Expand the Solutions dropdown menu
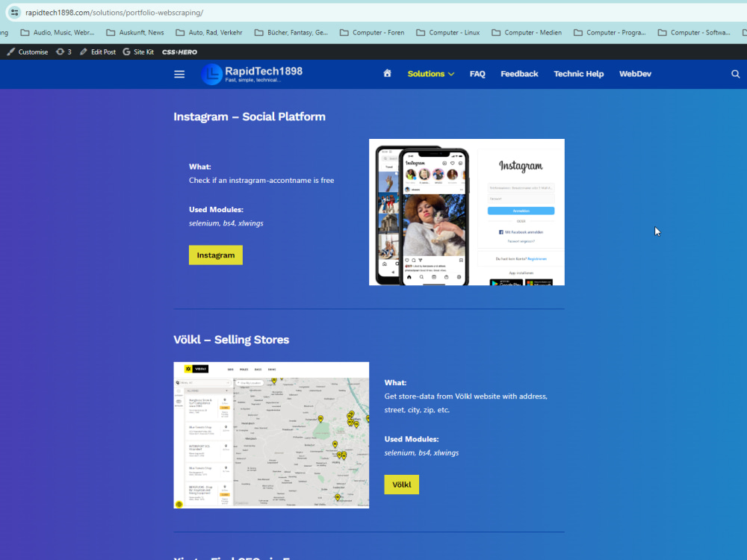 (431, 74)
